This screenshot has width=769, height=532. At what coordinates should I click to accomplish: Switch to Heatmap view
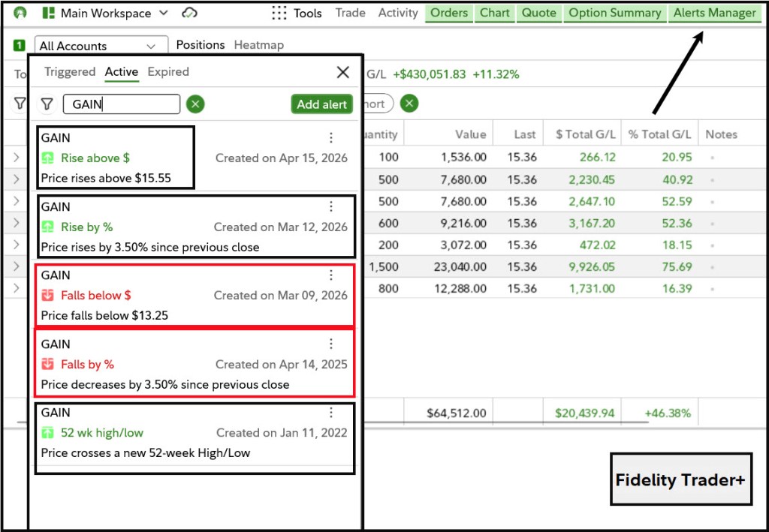tap(258, 45)
